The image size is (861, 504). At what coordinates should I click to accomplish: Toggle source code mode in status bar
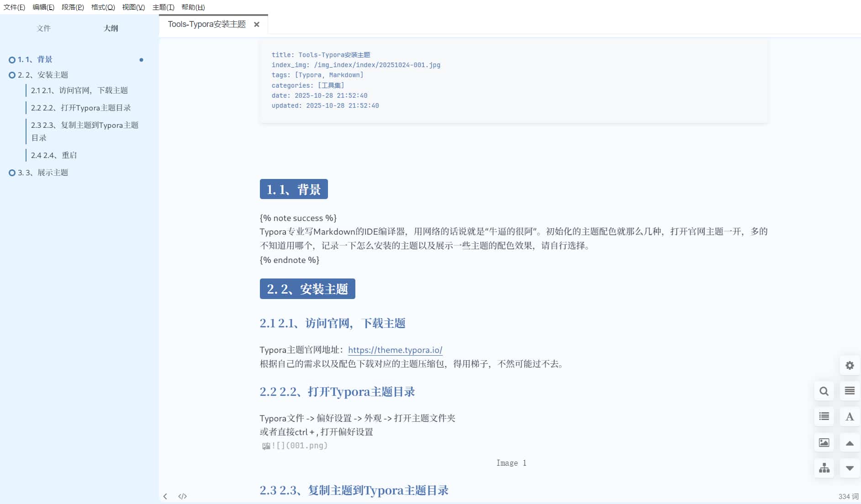click(182, 496)
